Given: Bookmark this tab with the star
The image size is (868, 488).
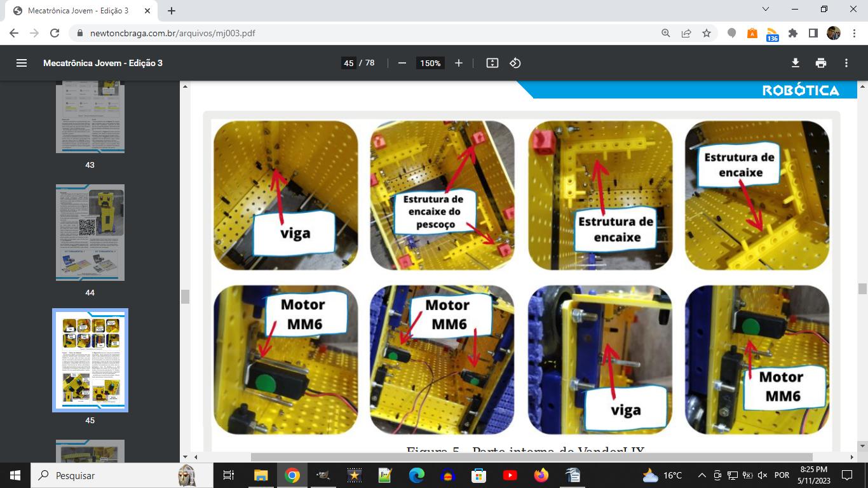Looking at the screenshot, I should 707,33.
